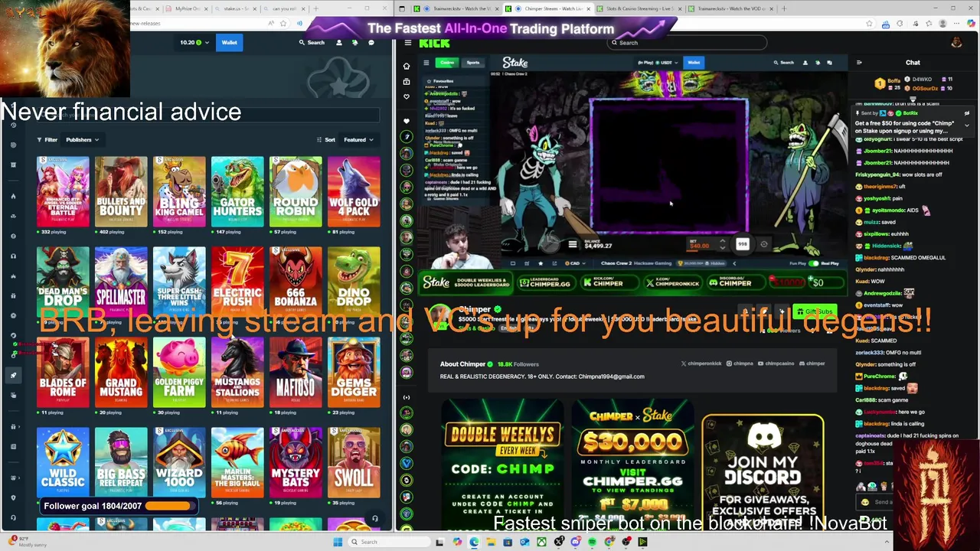Open the stream's in-game menu hamburger icon
980x551 pixels.
[572, 245]
